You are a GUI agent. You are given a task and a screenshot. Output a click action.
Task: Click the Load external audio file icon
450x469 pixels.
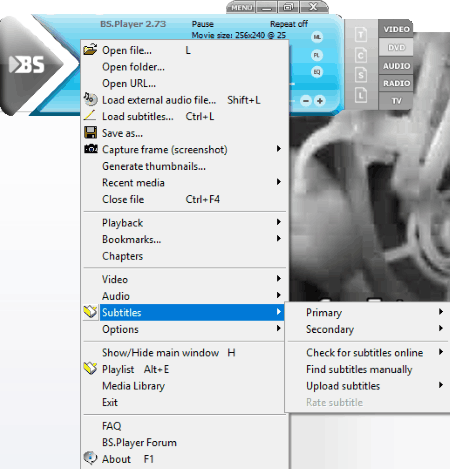coord(90,99)
